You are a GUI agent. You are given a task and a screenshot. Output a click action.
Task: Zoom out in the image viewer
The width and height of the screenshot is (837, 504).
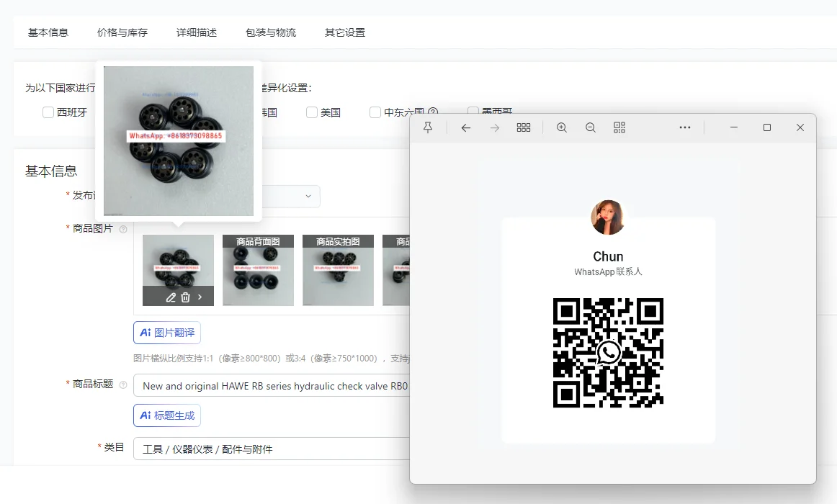click(x=591, y=127)
